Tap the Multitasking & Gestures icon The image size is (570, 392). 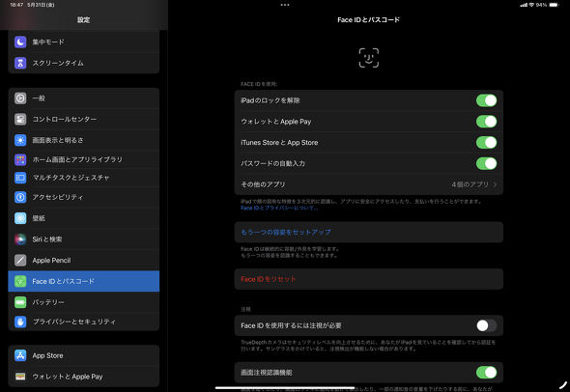pyautogui.click(x=20, y=178)
